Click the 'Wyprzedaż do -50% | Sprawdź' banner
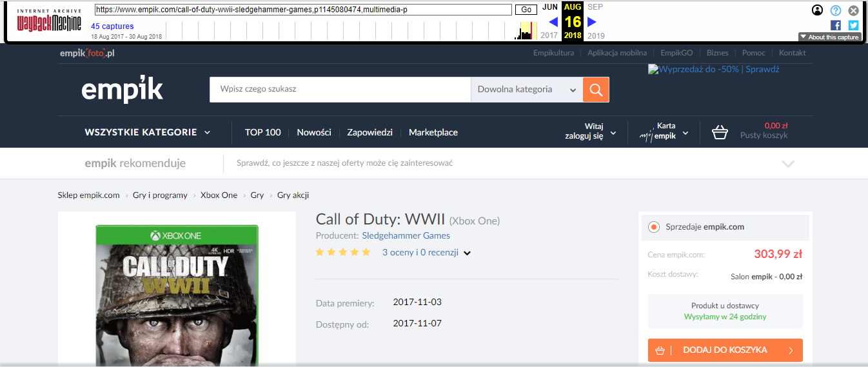The image size is (868, 367). click(x=714, y=69)
